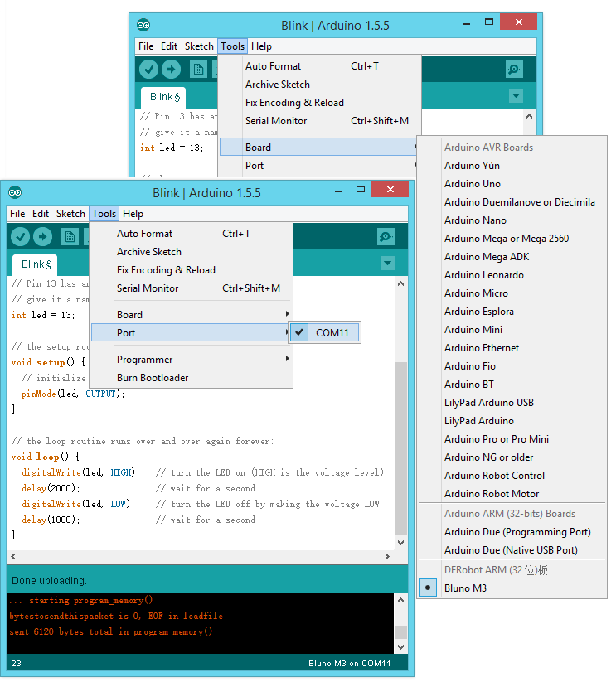This screenshot has width=616, height=687.
Task: Open Help menu in back window
Action: point(261,46)
